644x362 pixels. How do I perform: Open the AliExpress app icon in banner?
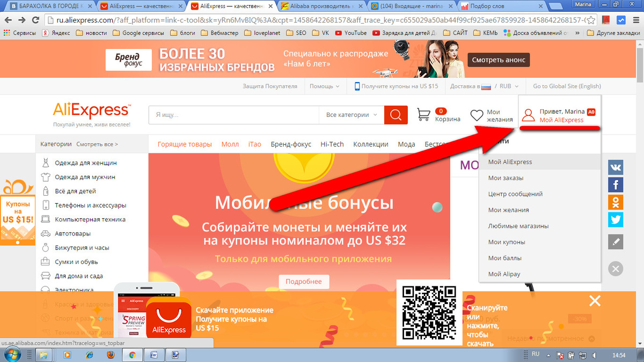(x=169, y=317)
